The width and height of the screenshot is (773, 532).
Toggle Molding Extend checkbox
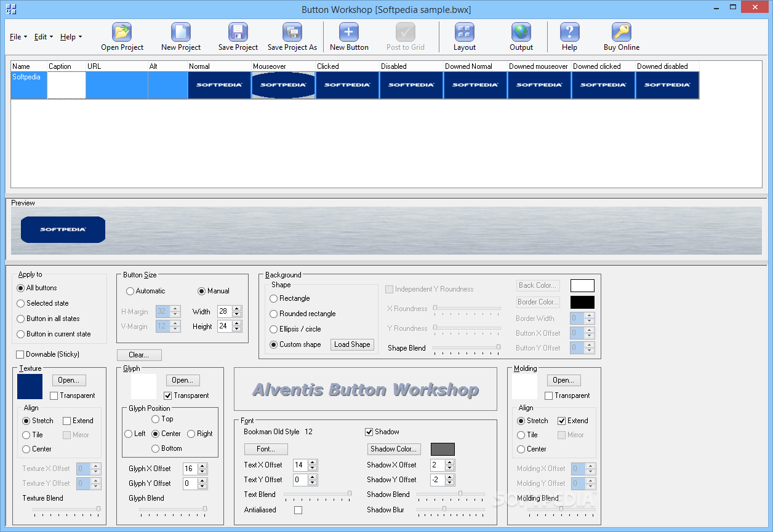pyautogui.click(x=562, y=421)
